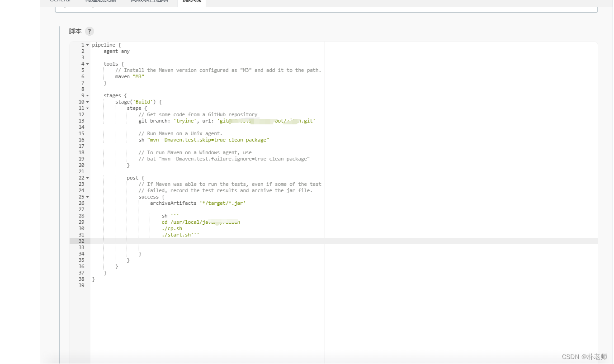
Task: Collapse the tools block at line 4
Action: pos(88,64)
